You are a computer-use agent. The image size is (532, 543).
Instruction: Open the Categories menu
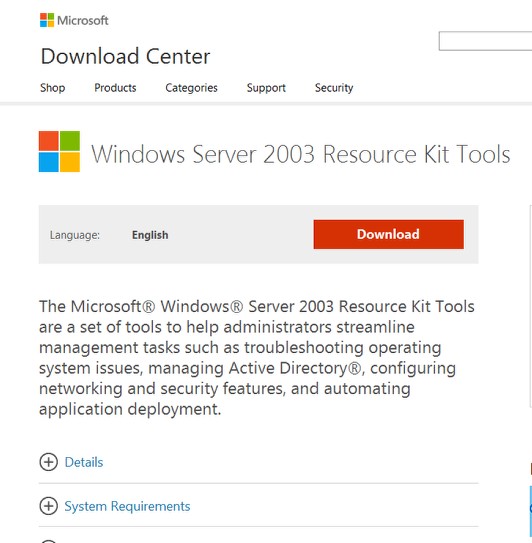pos(192,88)
